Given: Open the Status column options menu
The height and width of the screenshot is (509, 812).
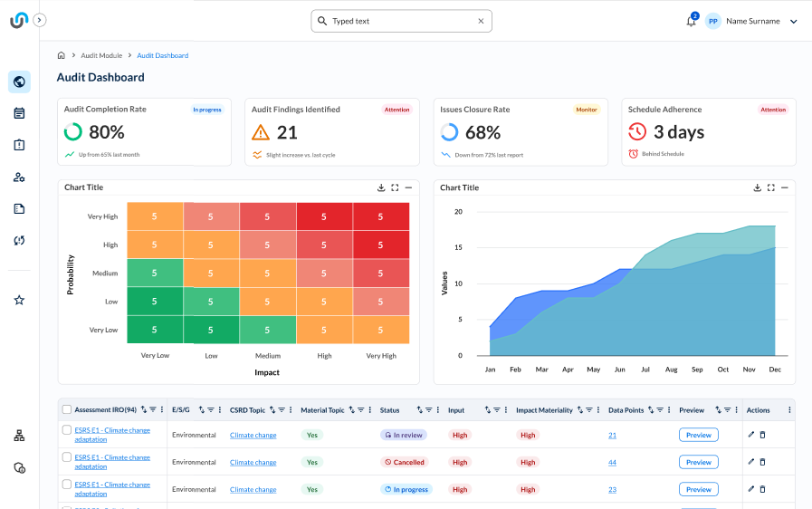Looking at the screenshot, I should (x=439, y=410).
